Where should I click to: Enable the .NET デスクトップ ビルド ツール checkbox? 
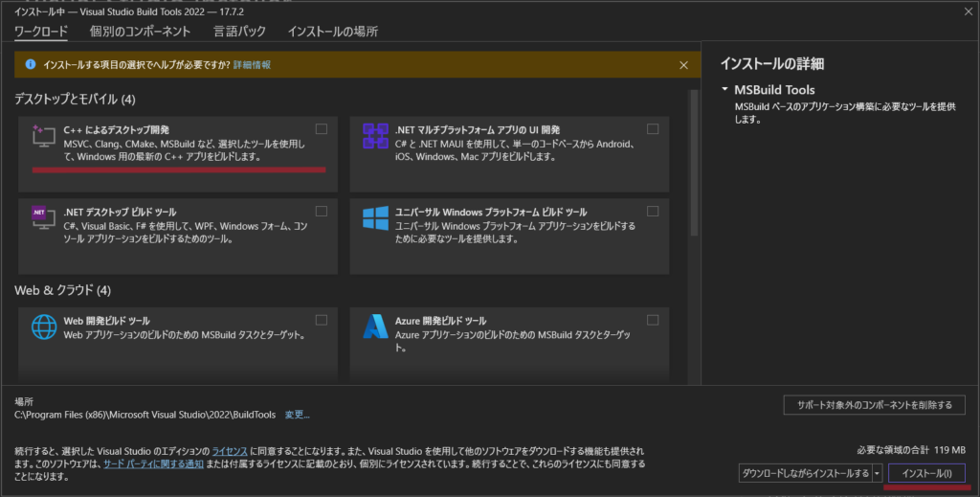point(322,212)
